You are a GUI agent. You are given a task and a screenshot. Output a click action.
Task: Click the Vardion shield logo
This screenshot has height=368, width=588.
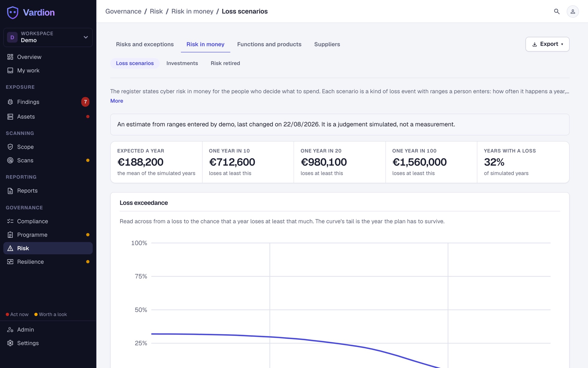point(13,12)
